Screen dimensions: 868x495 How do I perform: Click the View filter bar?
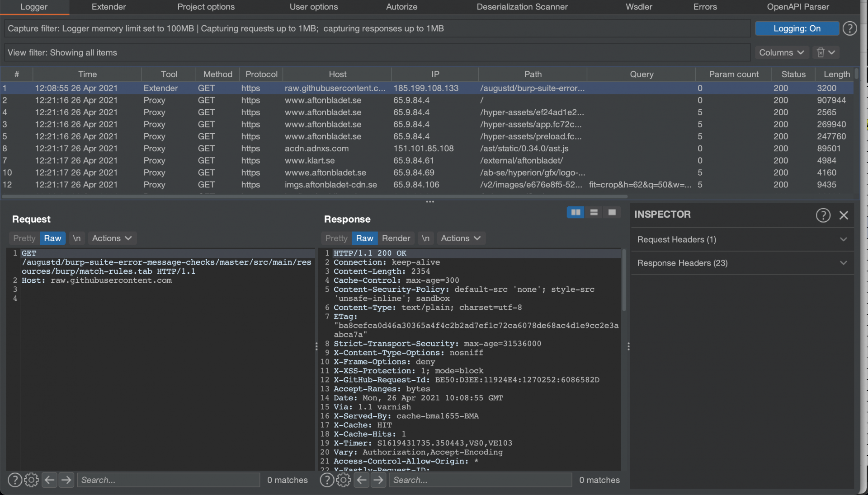pyautogui.click(x=377, y=52)
